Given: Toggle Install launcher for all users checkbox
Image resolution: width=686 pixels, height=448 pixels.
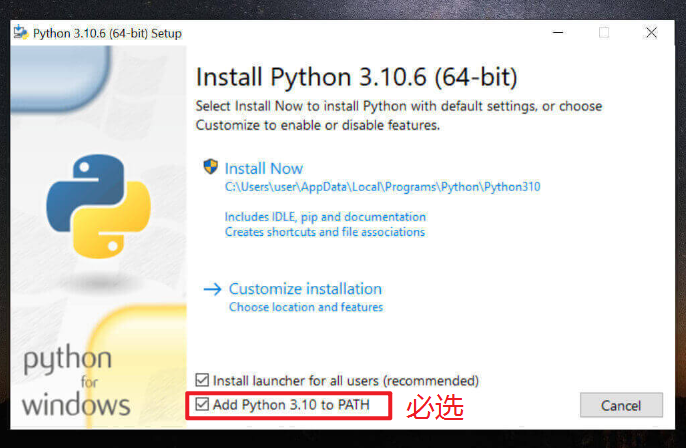Looking at the screenshot, I should pyautogui.click(x=203, y=380).
